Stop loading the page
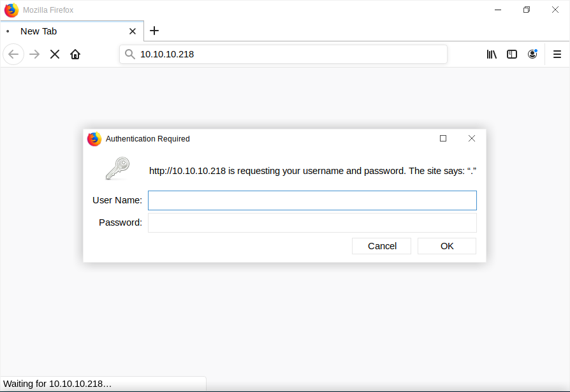The width and height of the screenshot is (570, 392). click(x=55, y=54)
